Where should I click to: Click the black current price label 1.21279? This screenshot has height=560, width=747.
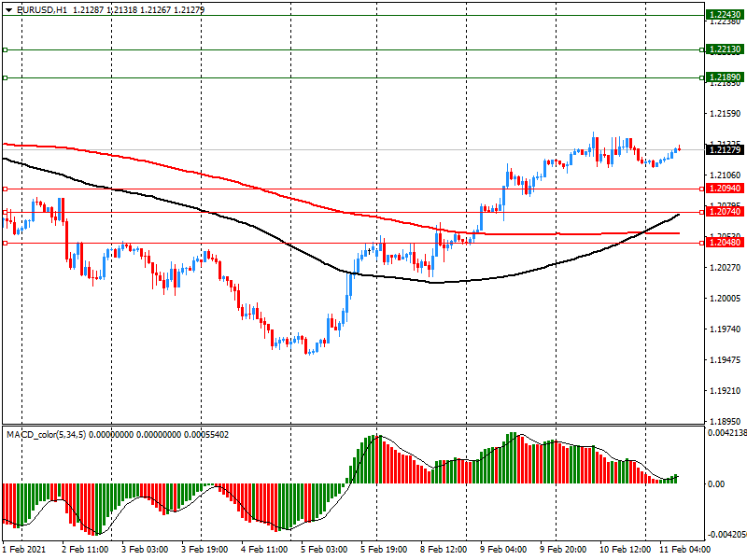pyautogui.click(x=724, y=149)
